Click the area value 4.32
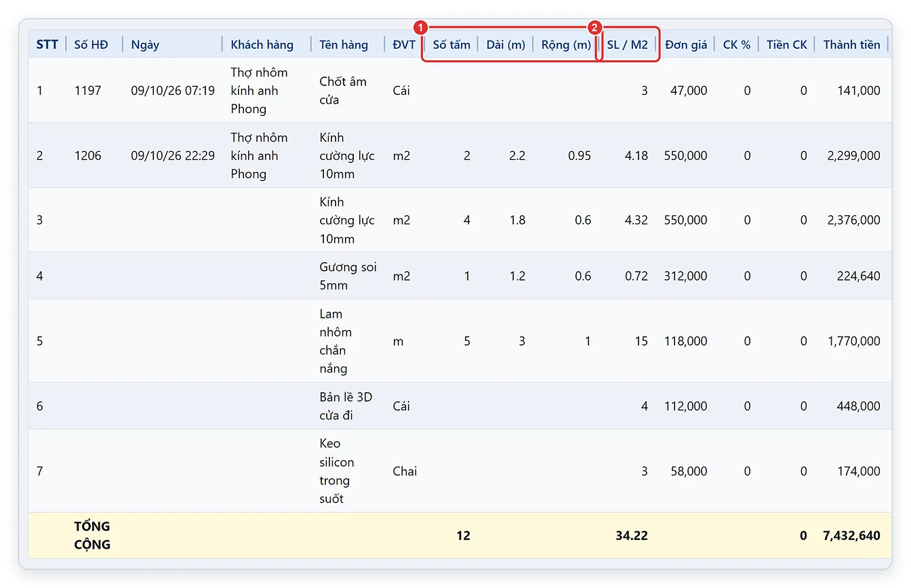Screen dimensions: 911x588 pyautogui.click(x=636, y=220)
